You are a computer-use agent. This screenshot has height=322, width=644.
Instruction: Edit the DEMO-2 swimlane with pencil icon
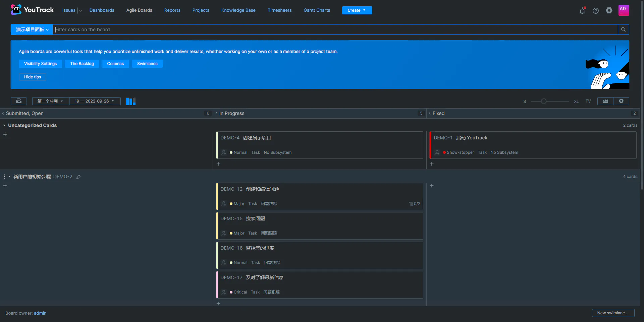point(78,177)
